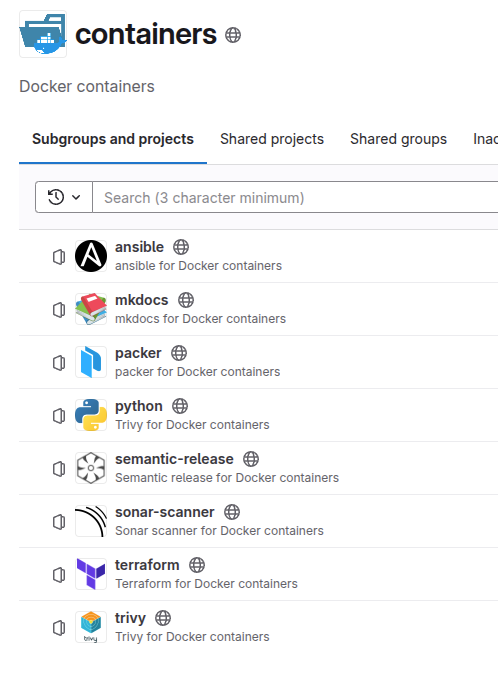Click 'Sonar scanner for Docker containers' description
The height and width of the screenshot is (689, 498).
pyautogui.click(x=219, y=531)
